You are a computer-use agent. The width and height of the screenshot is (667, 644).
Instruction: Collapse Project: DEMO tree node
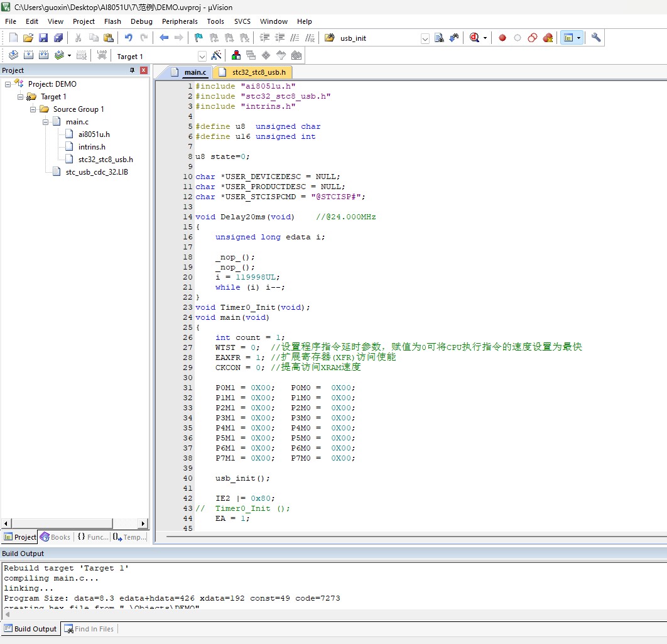tap(8, 84)
